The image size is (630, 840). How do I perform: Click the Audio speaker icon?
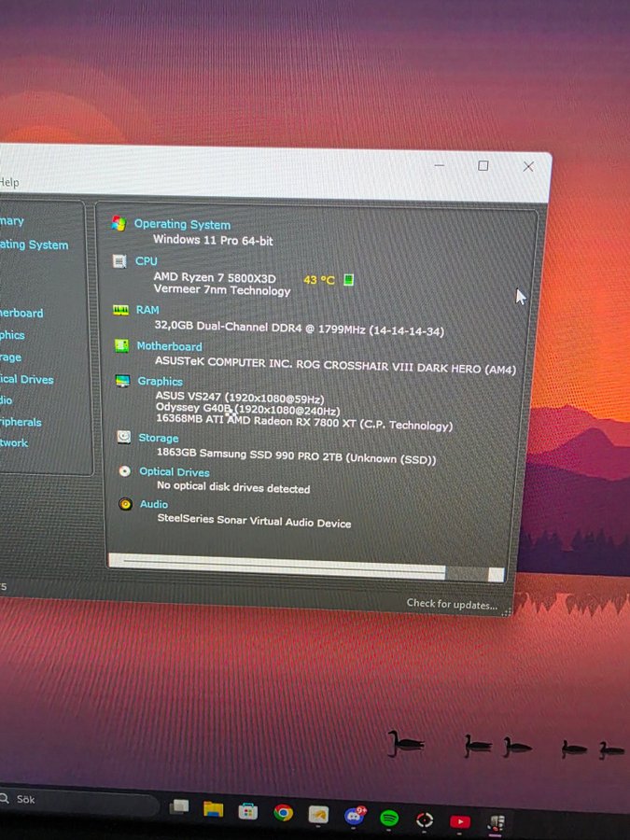click(x=125, y=504)
